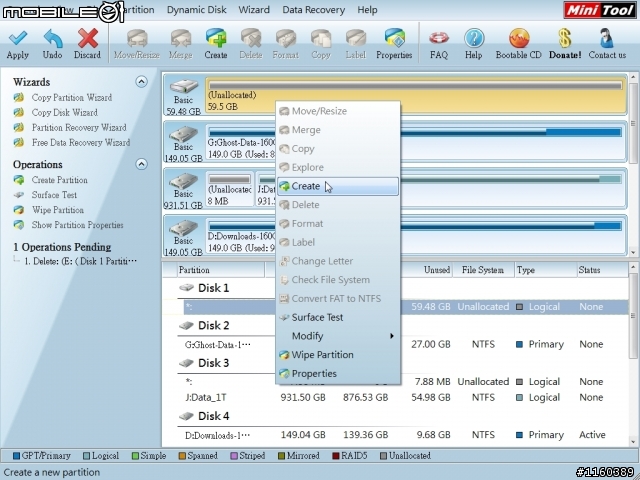Click the Undo arrow icon
Image resolution: width=640 pixels, height=480 pixels.
pos(53,38)
